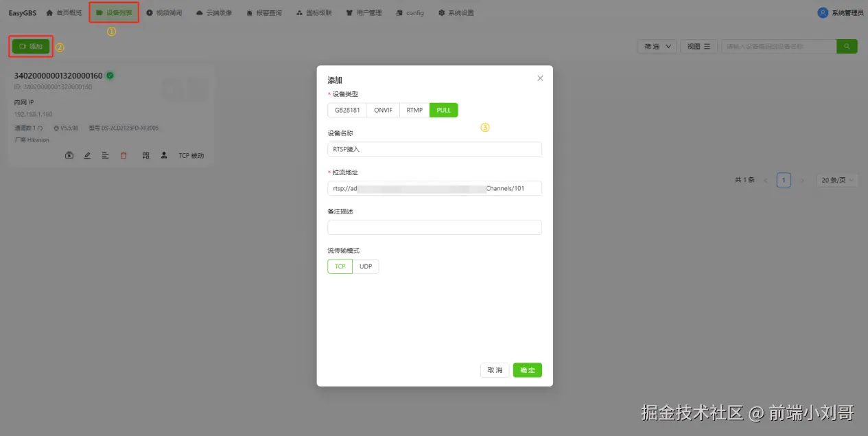Click the 取消 cancel button
The image size is (868, 436).
[x=495, y=370]
